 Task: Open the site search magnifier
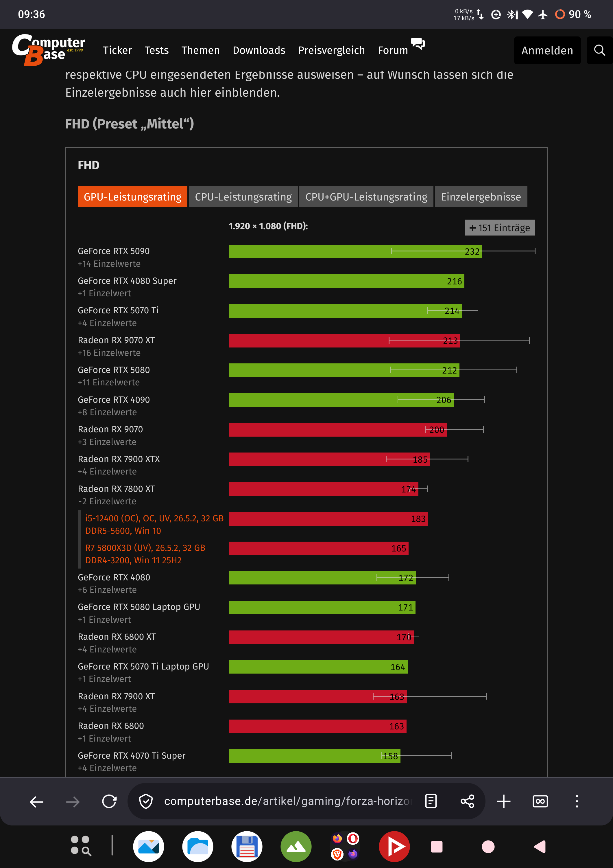tap(599, 50)
